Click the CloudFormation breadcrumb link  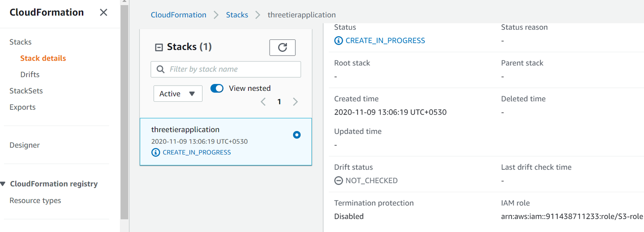tap(178, 15)
